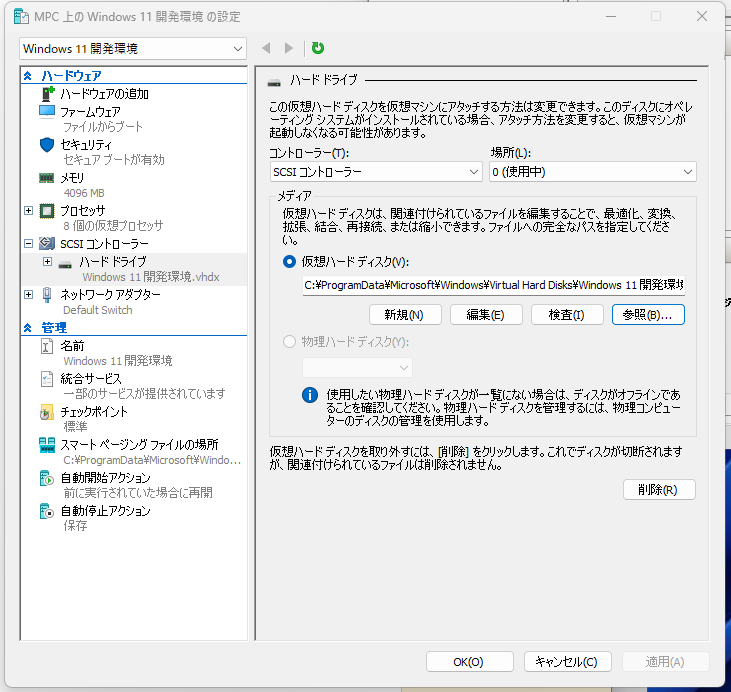Select ファームウェア in the tree

[x=90, y=112]
